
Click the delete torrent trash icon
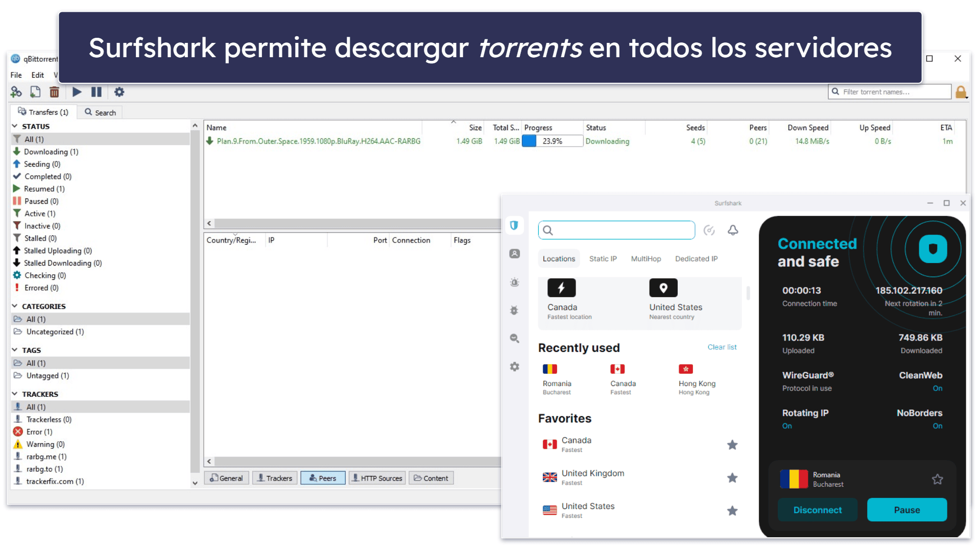click(x=54, y=92)
